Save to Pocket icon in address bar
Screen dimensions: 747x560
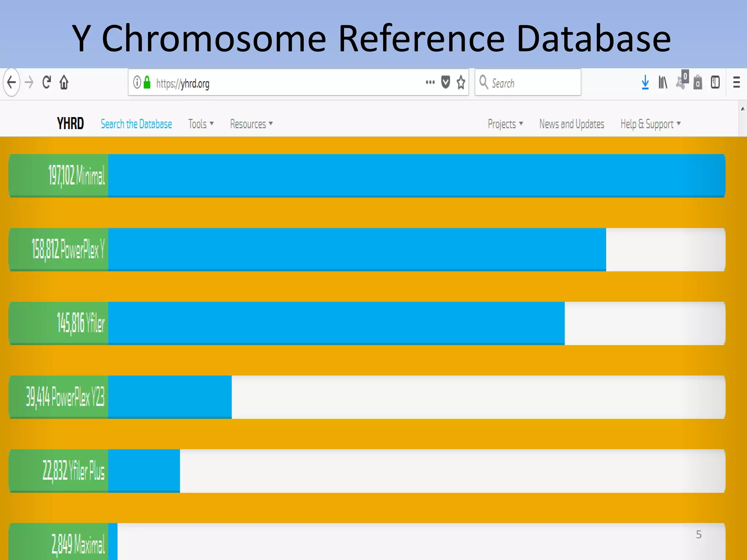click(445, 82)
